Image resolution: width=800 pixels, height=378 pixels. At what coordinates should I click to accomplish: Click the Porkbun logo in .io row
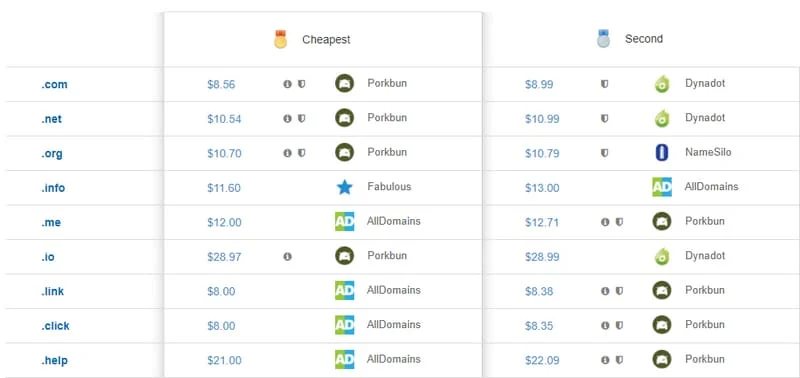pyautogui.click(x=344, y=256)
